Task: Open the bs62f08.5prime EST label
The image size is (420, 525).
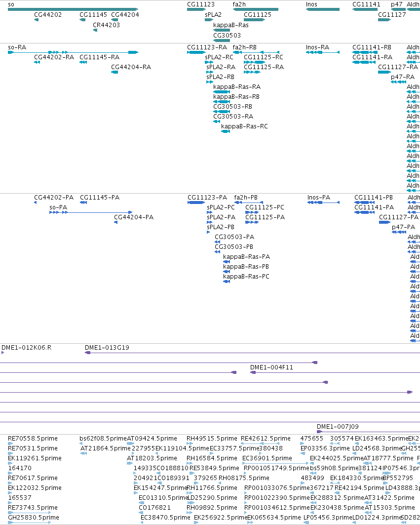Action: pyautogui.click(x=103, y=439)
